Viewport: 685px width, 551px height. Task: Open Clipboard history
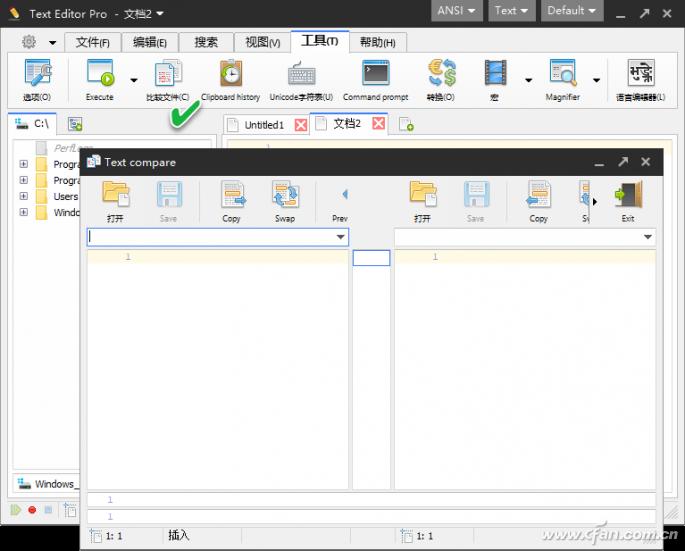(x=230, y=80)
